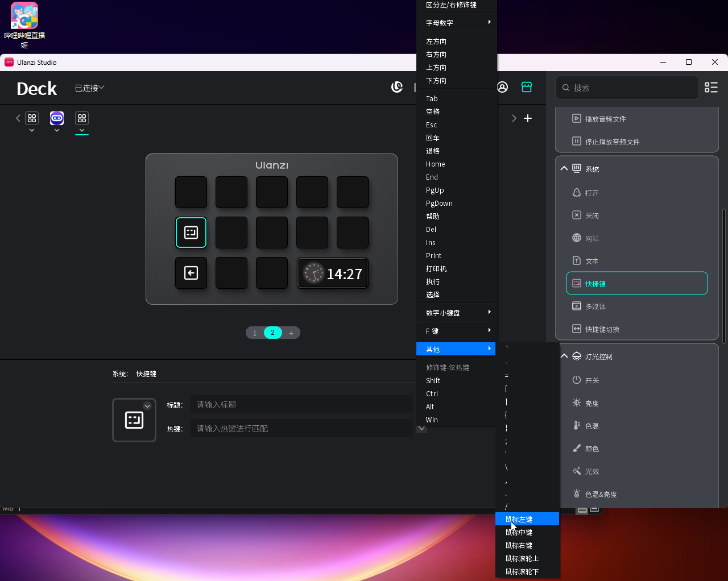Click the clock widget showing 14:27
Viewport: 728px width, 581px height.
[x=333, y=273]
